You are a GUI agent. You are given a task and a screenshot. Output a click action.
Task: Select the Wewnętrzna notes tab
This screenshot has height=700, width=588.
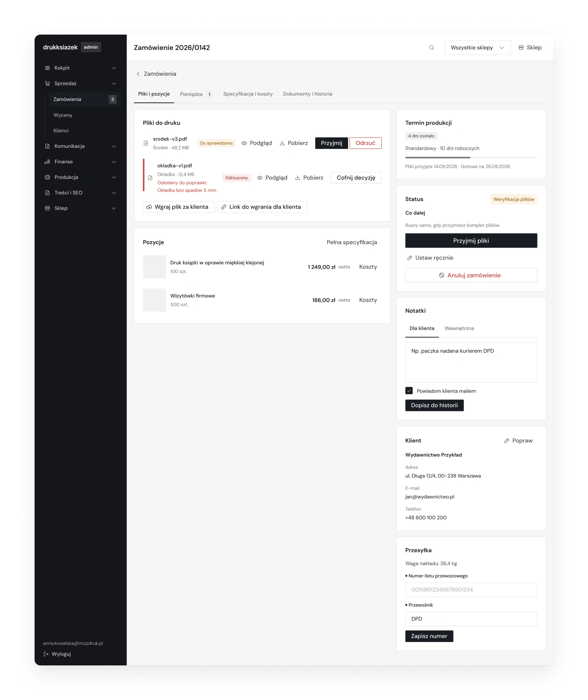[x=459, y=328]
